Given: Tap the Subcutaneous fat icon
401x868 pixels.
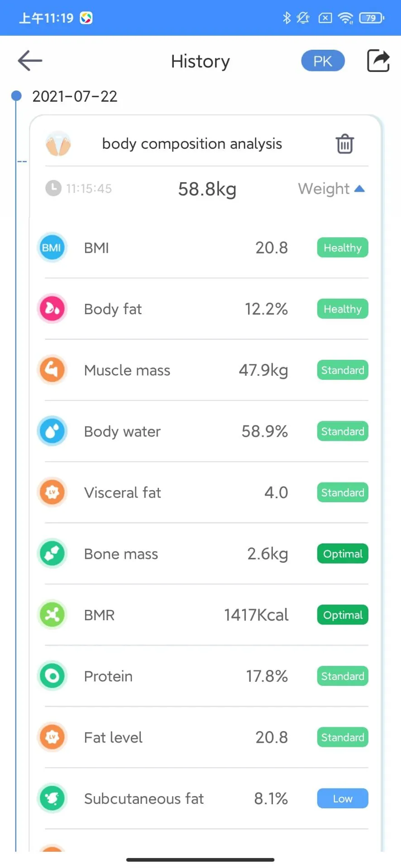Looking at the screenshot, I should [x=52, y=799].
